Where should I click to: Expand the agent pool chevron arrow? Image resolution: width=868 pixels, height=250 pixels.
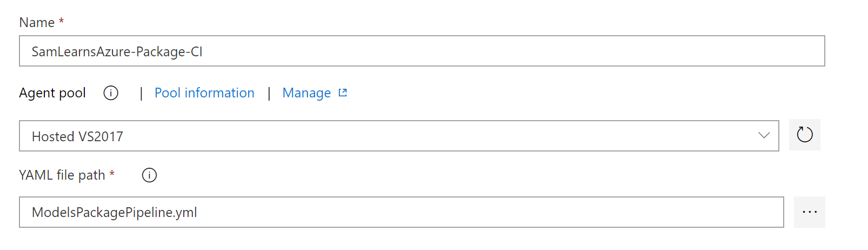click(x=764, y=135)
